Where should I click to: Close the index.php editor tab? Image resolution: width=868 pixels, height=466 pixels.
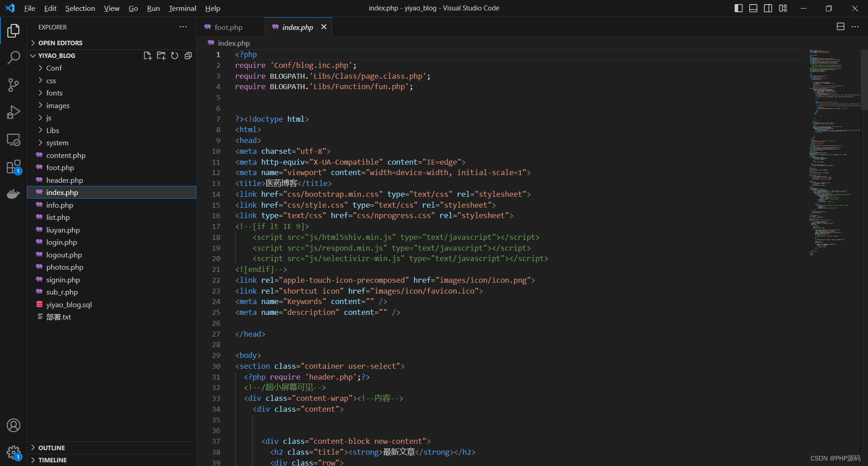coord(324,27)
